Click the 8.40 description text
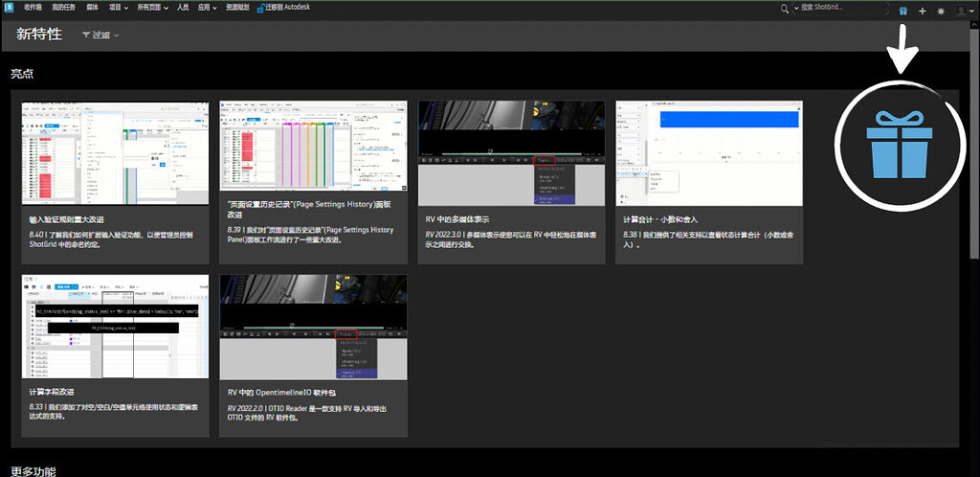 tap(111, 239)
